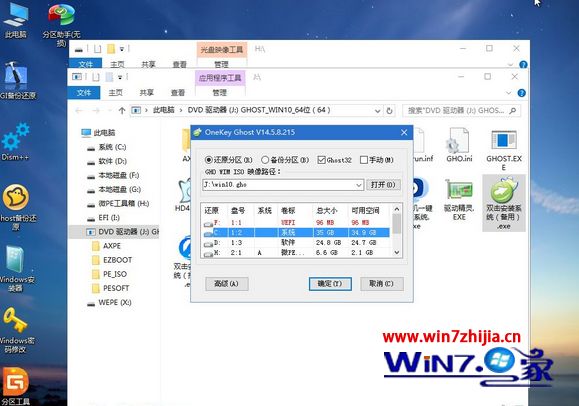
Task: Open the 管理 tab under 光盘映像工具
Action: coord(221,64)
